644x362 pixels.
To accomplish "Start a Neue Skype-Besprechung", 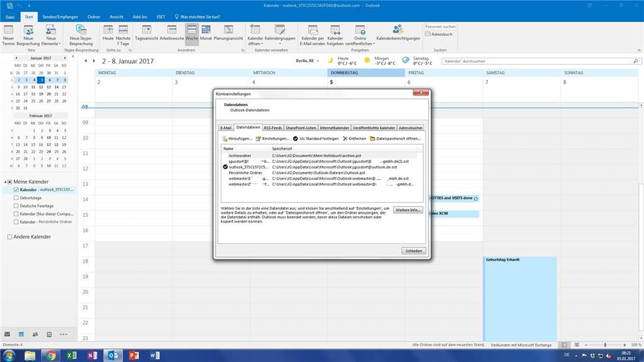I will (x=81, y=35).
